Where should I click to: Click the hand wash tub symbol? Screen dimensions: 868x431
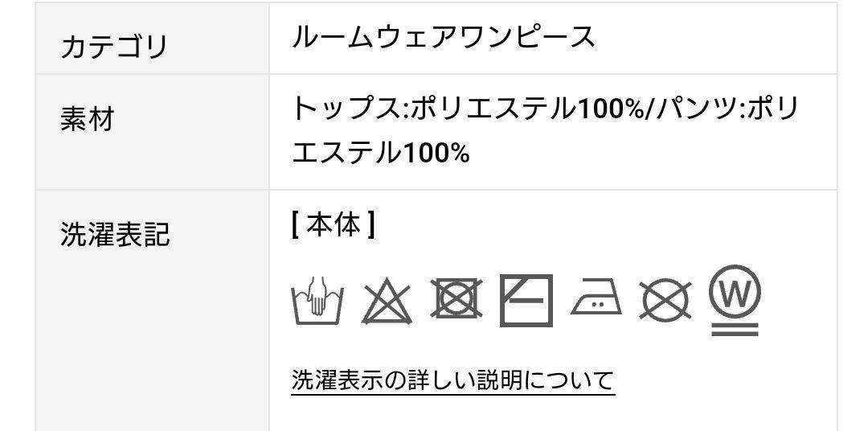[x=317, y=300]
